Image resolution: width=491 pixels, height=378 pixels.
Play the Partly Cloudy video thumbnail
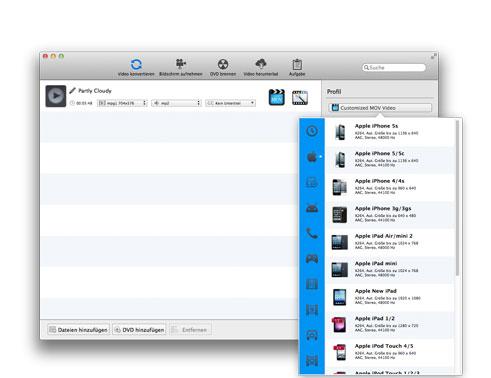point(56,96)
